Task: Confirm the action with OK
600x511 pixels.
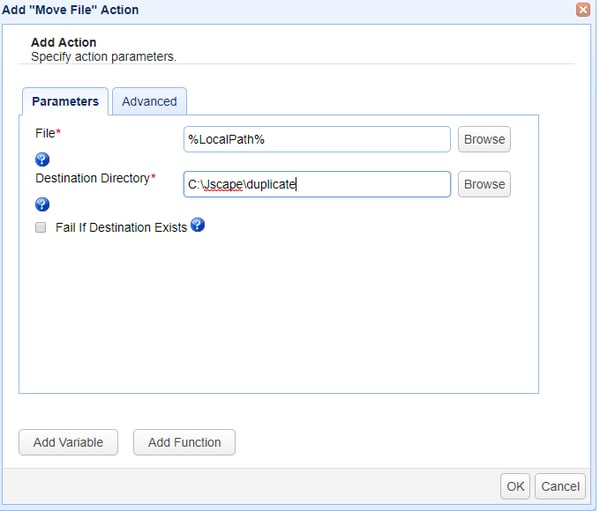Action: [515, 486]
